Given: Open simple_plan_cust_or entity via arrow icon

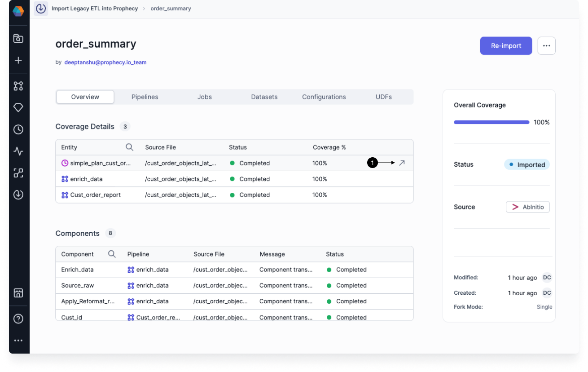Looking at the screenshot, I should (402, 163).
